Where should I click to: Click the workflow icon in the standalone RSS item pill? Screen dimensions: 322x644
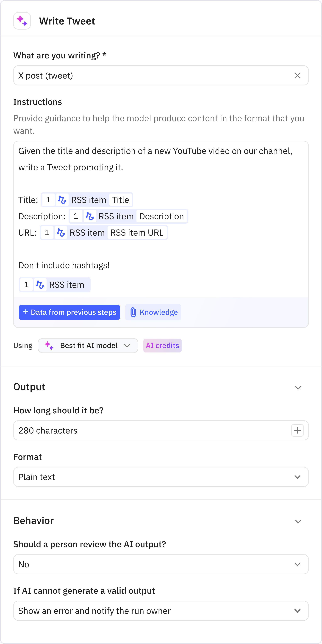40,284
